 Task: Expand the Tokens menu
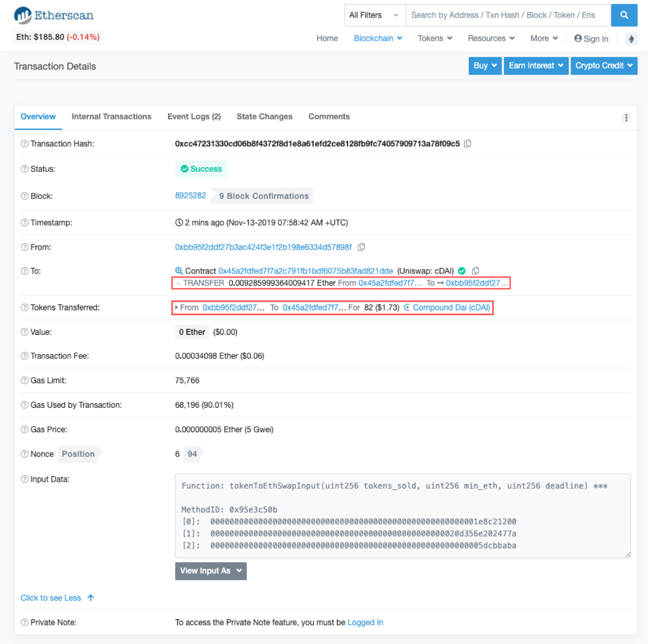(x=435, y=38)
